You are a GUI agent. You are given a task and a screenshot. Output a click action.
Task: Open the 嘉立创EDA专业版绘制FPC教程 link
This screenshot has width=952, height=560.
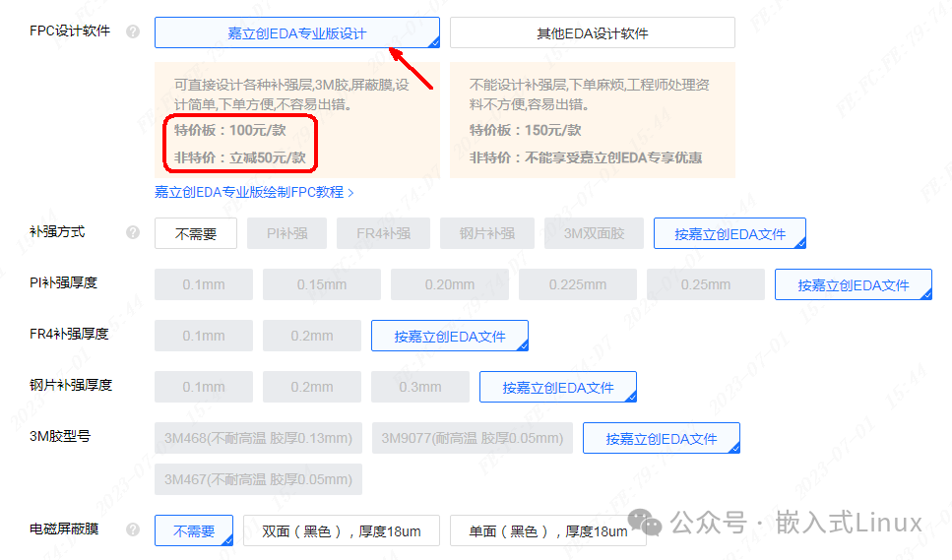(x=254, y=192)
